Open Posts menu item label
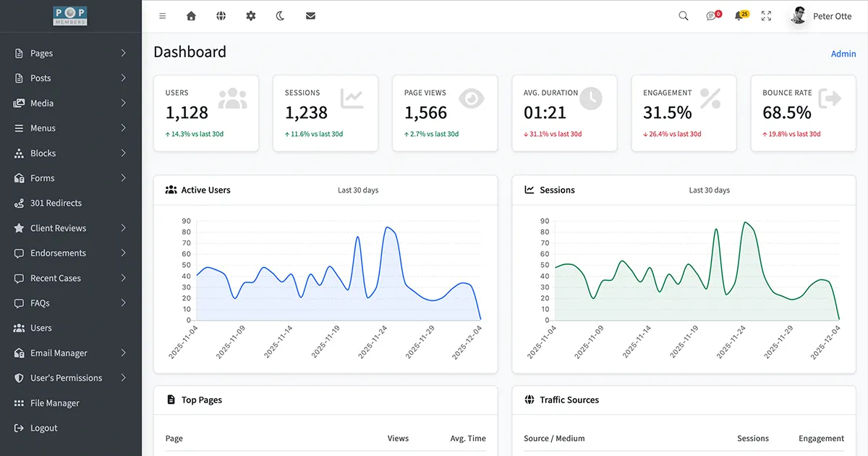The height and width of the screenshot is (456, 868). tap(41, 78)
